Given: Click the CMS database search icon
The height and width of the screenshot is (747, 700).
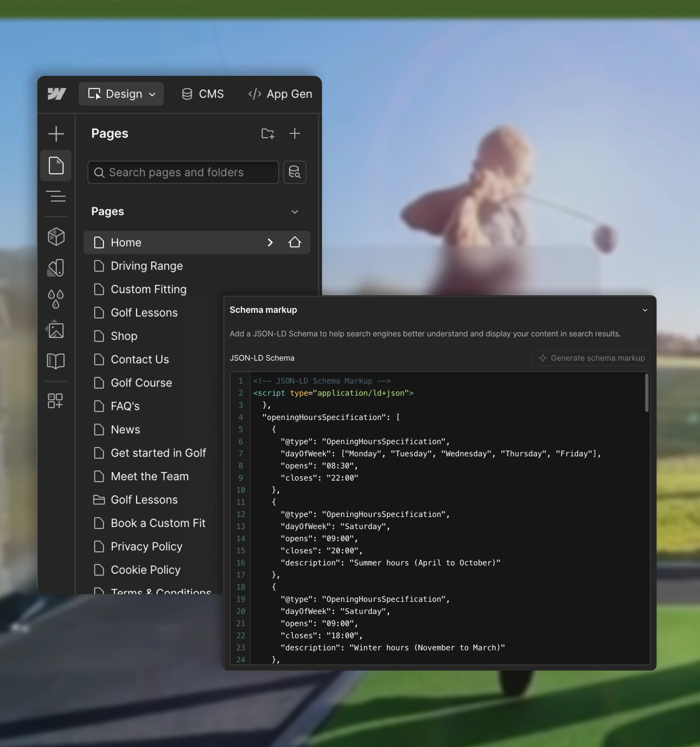Looking at the screenshot, I should [294, 172].
